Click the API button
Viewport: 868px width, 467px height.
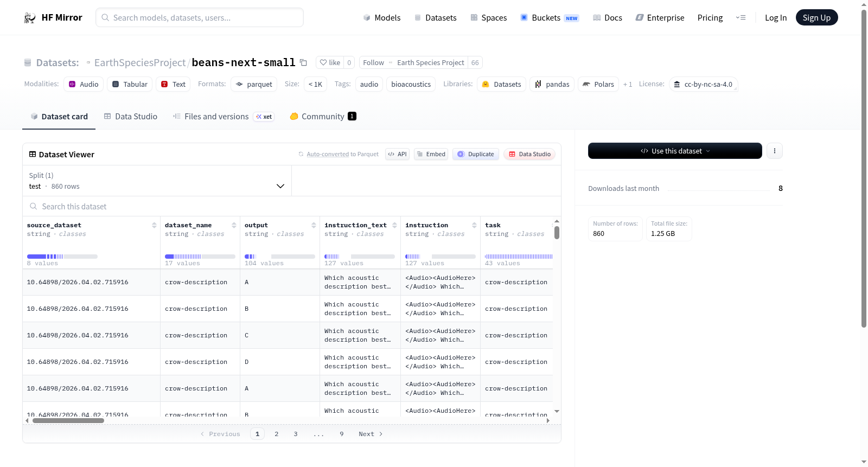(x=397, y=154)
